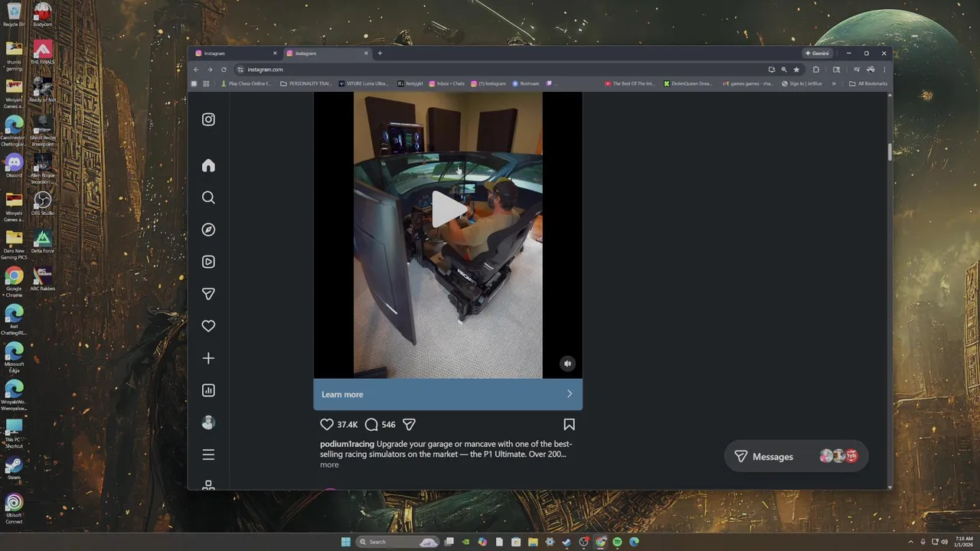Open the Dashboard chart icon in the sidebar
Viewport: 980px width, 551px height.
(208, 390)
